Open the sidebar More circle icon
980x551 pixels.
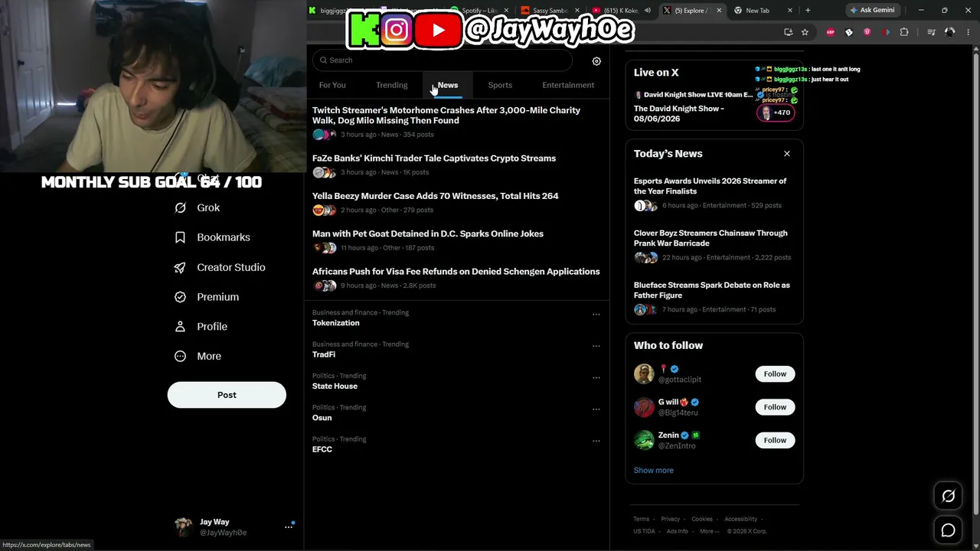pos(180,356)
